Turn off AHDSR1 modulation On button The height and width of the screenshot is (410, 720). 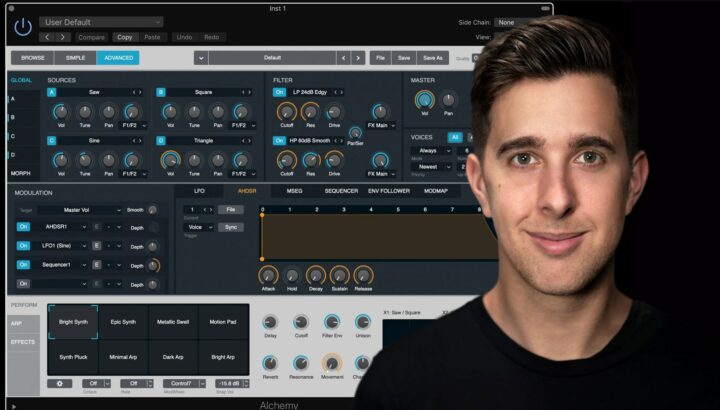click(23, 227)
